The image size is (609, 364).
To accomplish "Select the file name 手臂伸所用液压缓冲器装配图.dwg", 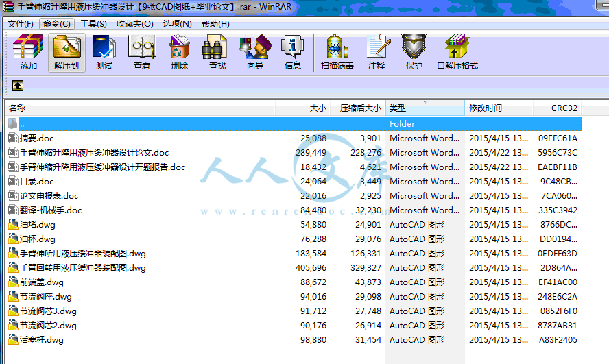I will [83, 254].
